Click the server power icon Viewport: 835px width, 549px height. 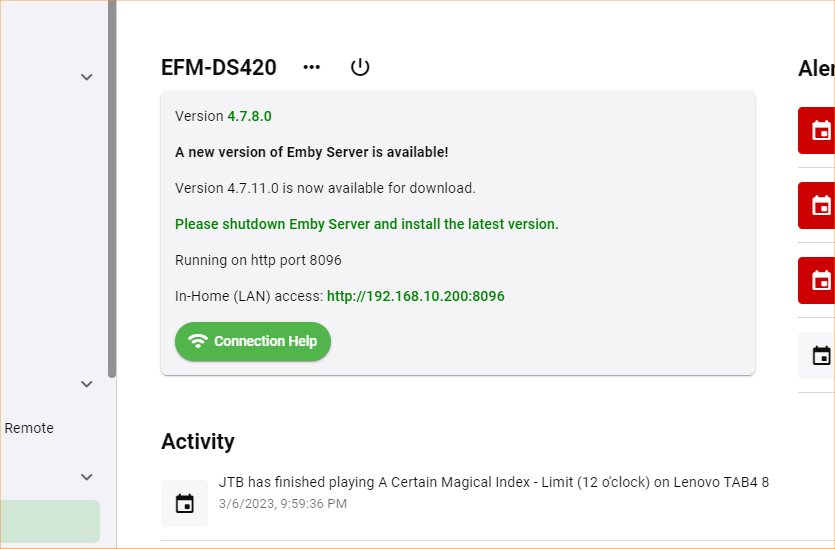click(360, 67)
